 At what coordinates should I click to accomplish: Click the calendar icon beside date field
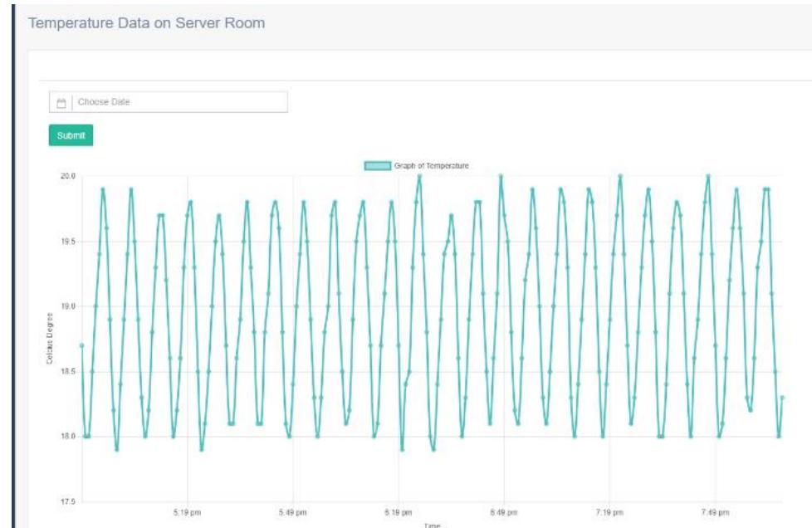[x=61, y=102]
